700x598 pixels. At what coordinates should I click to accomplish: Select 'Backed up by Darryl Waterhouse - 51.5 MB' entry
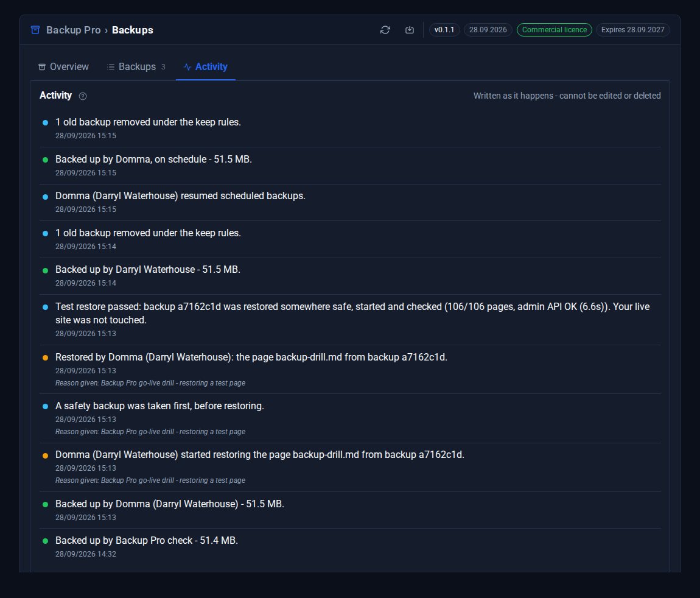350,276
